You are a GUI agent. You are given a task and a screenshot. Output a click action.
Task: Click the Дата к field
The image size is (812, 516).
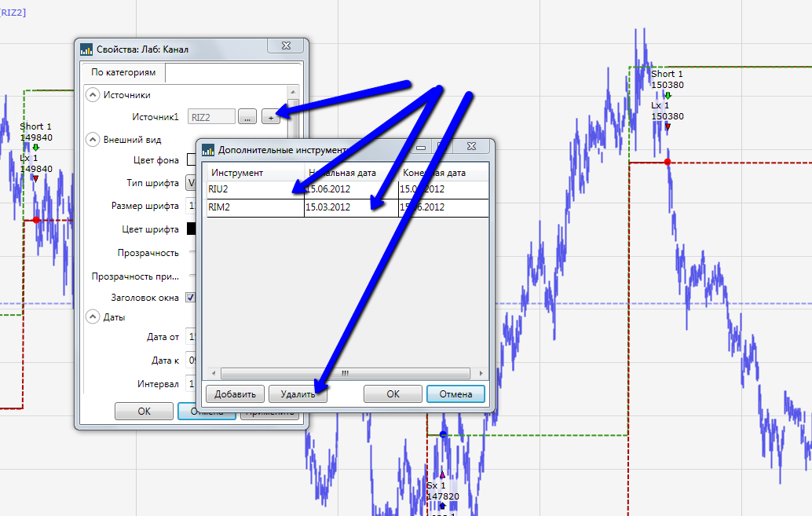[191, 360]
